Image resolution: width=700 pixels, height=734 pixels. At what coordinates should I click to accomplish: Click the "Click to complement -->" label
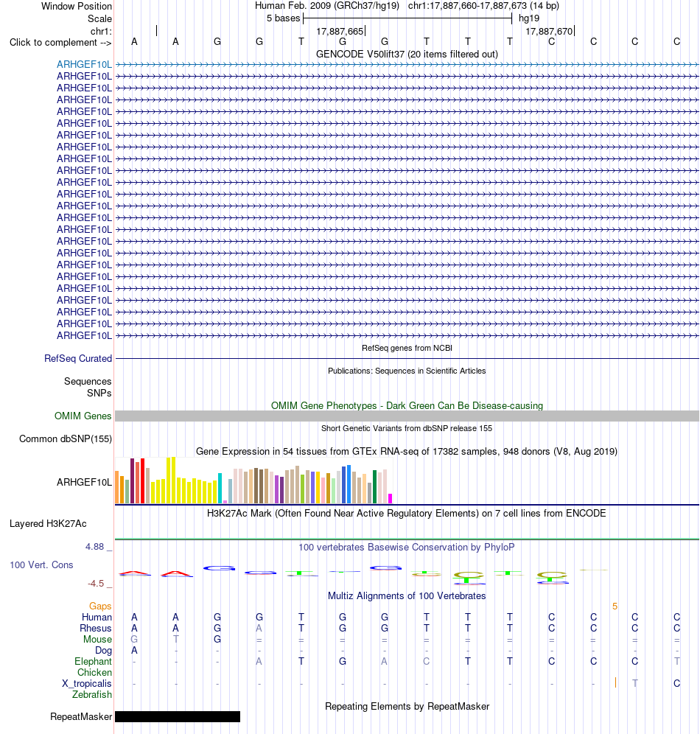[x=60, y=43]
